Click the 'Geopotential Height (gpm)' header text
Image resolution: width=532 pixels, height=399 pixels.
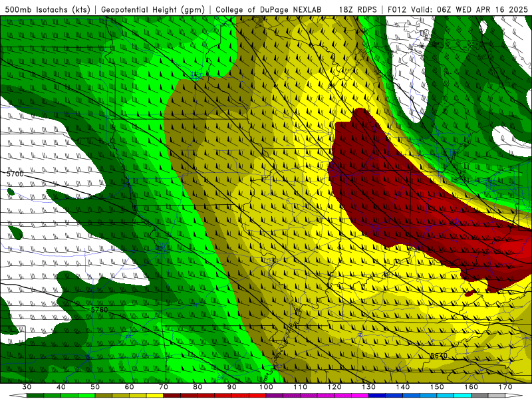pos(153,9)
